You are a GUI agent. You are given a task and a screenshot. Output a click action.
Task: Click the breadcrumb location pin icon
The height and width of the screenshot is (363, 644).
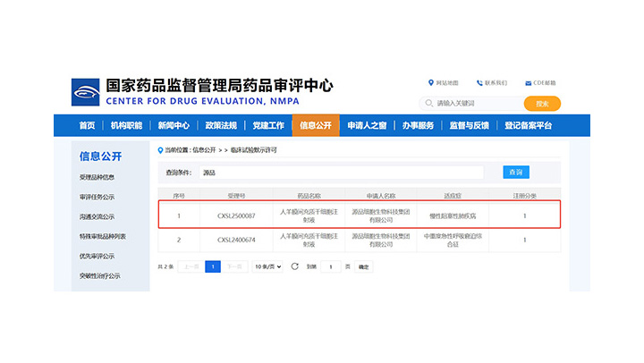click(x=161, y=150)
